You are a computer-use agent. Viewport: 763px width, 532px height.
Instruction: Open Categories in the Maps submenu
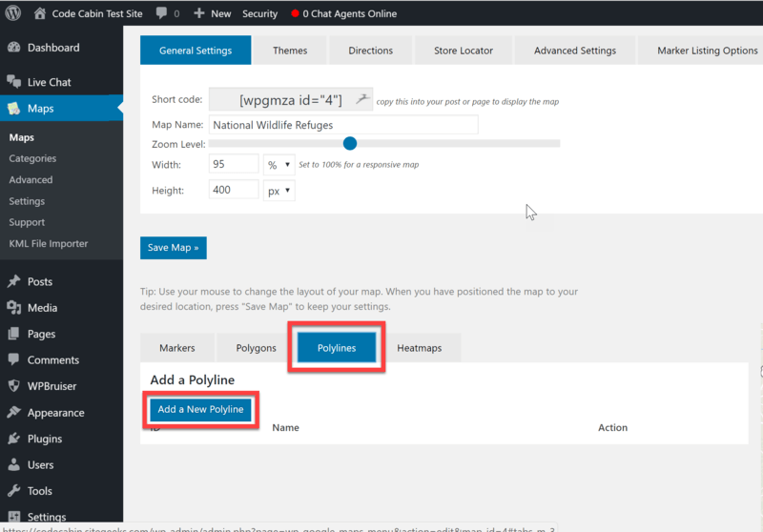click(32, 158)
